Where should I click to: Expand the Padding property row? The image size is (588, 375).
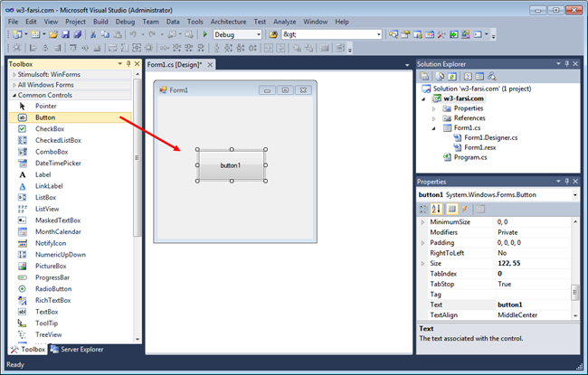[x=423, y=243]
